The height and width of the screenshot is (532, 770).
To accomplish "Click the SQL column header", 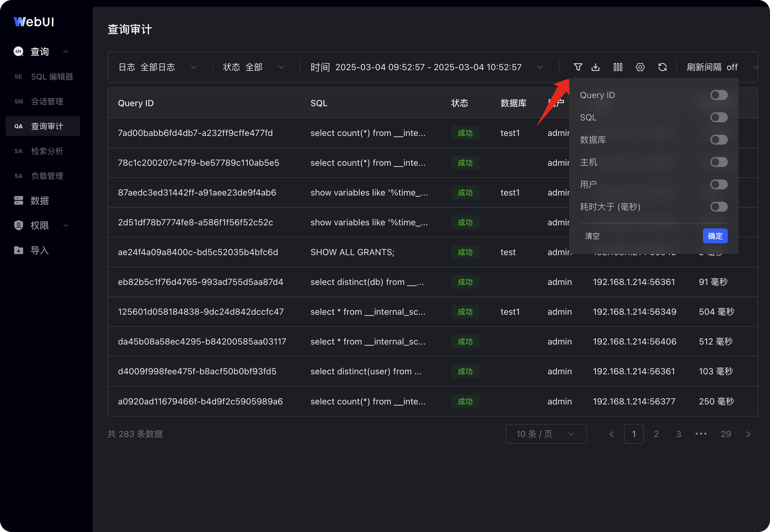I will click(319, 103).
